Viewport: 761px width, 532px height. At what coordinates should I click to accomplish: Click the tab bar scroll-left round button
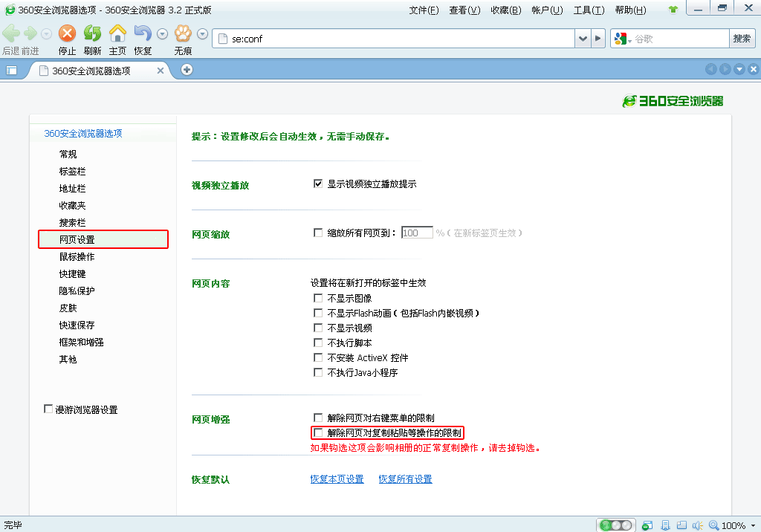tap(711, 69)
